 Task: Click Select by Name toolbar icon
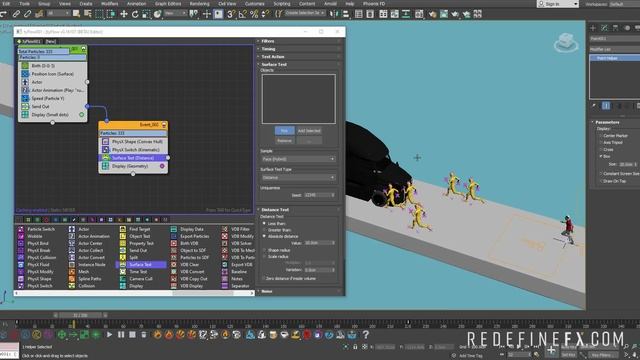tap(88, 14)
